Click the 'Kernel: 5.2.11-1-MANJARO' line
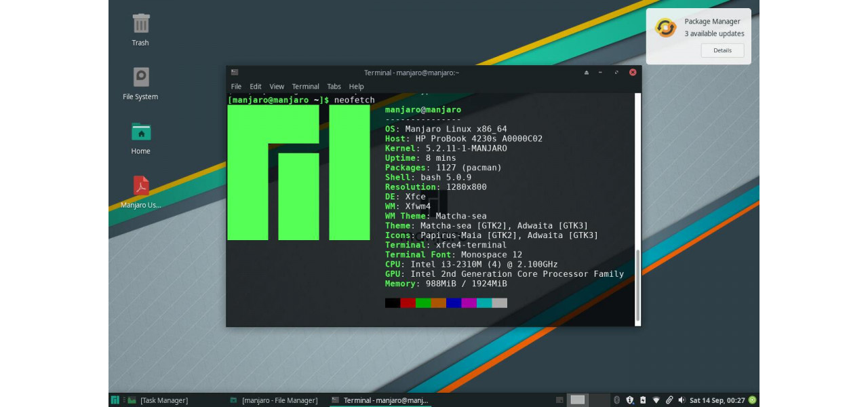Viewport: 868px width, 407px height. click(446, 148)
